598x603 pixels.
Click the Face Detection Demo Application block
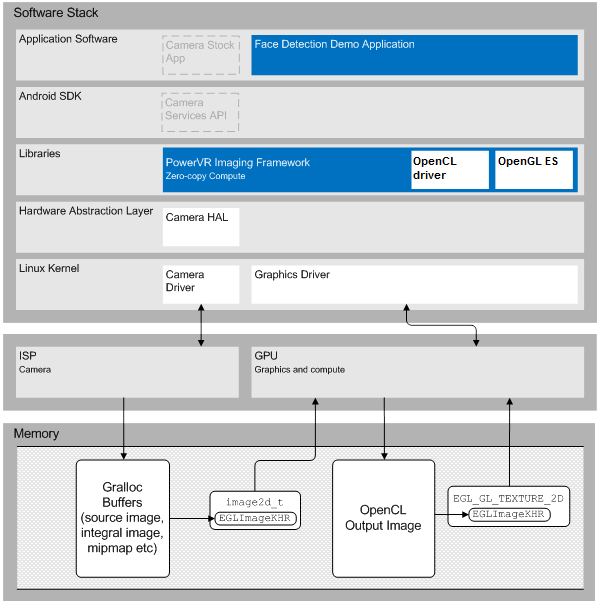(415, 55)
